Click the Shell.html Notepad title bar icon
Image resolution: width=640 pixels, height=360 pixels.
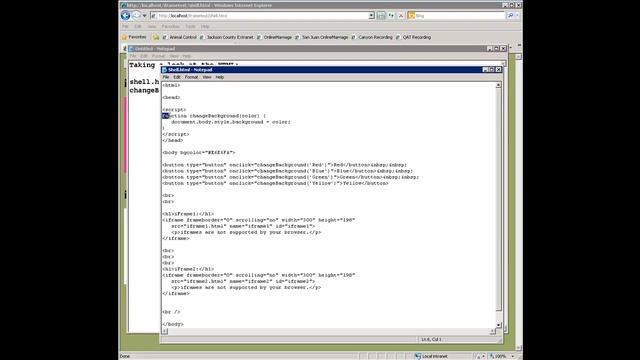point(164,70)
